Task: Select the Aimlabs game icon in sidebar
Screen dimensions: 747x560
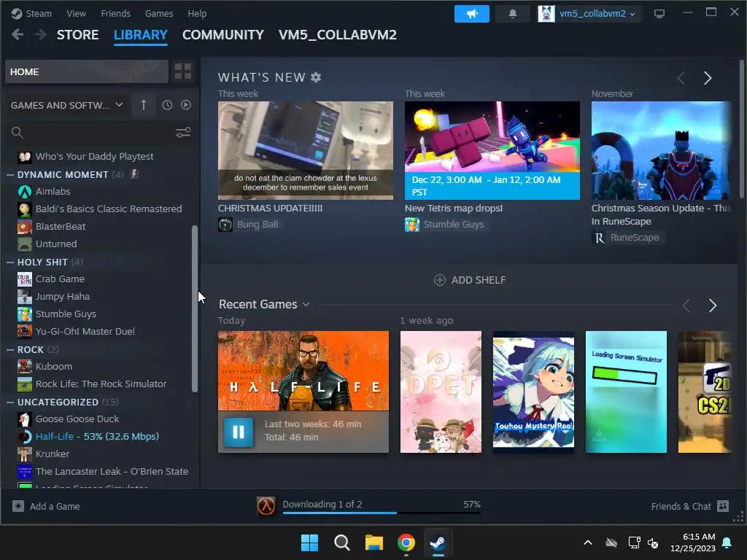Action: (x=25, y=192)
